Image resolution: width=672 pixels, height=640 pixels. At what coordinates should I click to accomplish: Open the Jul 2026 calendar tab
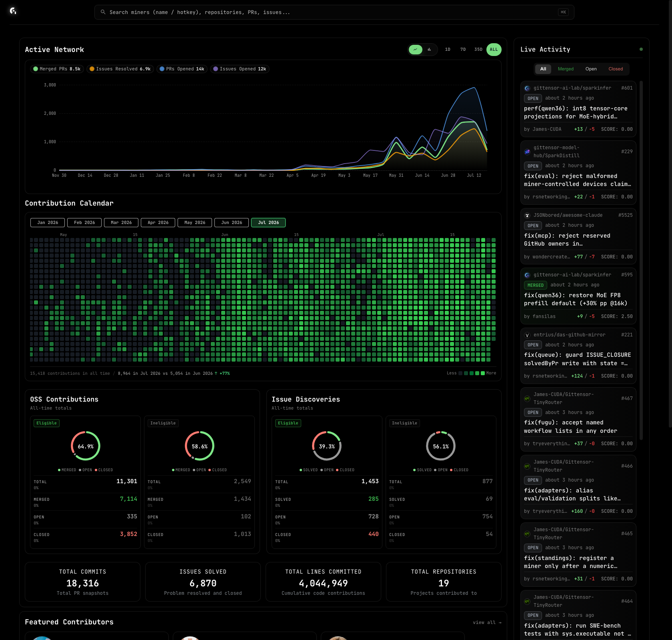268,222
